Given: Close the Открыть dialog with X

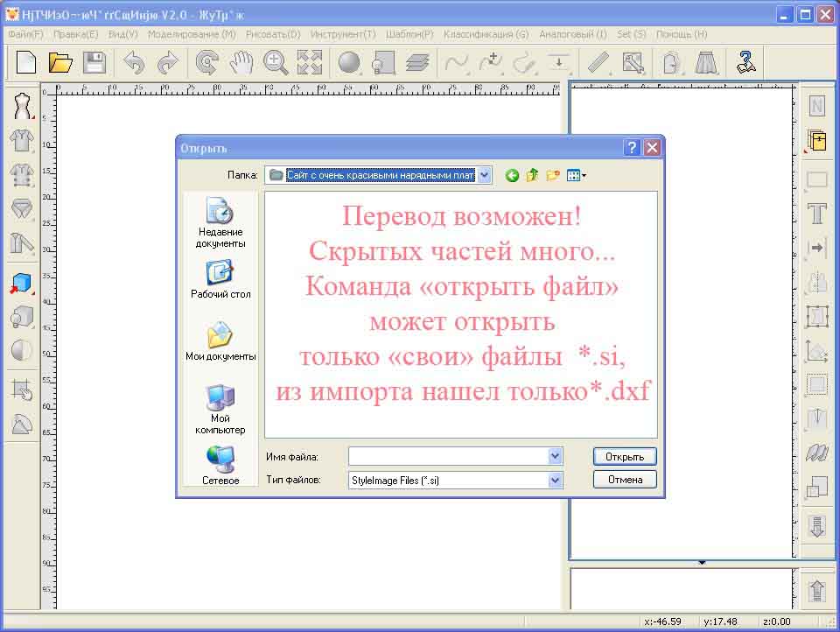Looking at the screenshot, I should 652,147.
